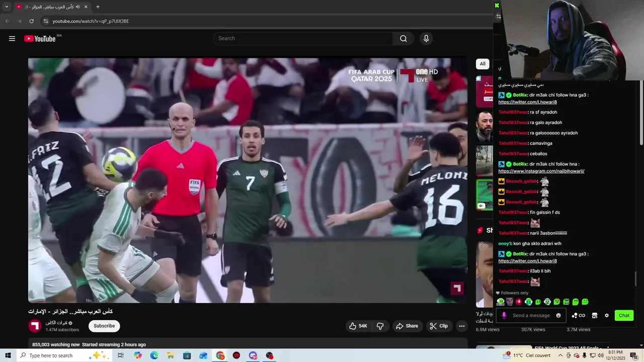View site information icon in address bar
644x362 pixels.
[46, 21]
